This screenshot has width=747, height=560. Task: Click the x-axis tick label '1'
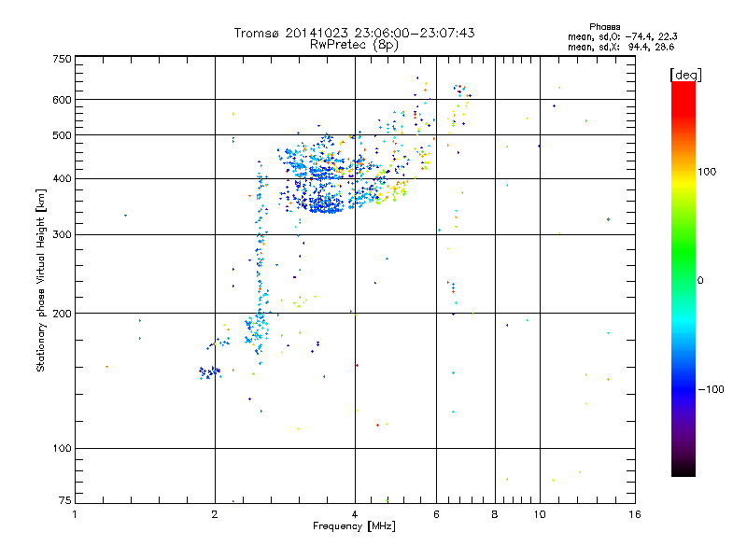[x=75, y=514]
